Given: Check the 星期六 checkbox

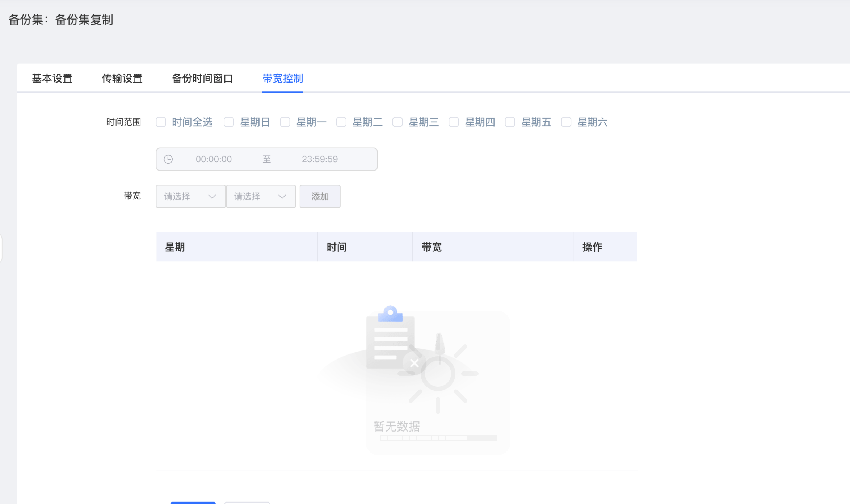Looking at the screenshot, I should [x=566, y=122].
